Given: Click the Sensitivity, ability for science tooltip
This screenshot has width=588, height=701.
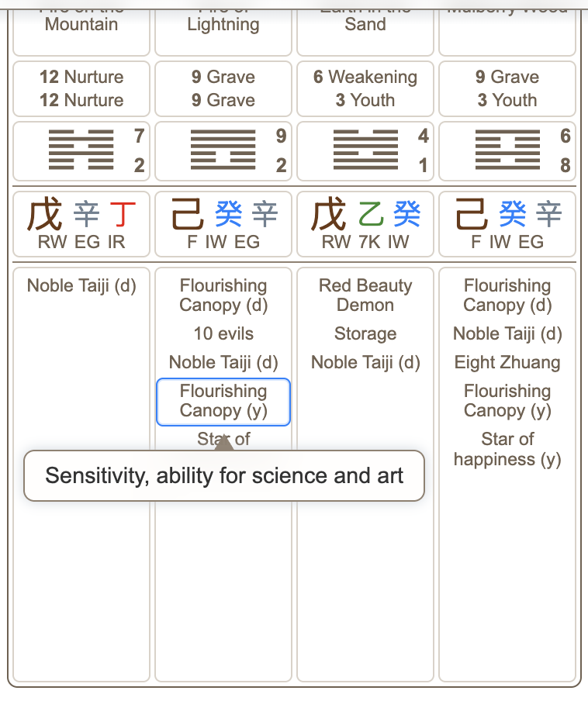Looking at the screenshot, I should click(x=224, y=475).
